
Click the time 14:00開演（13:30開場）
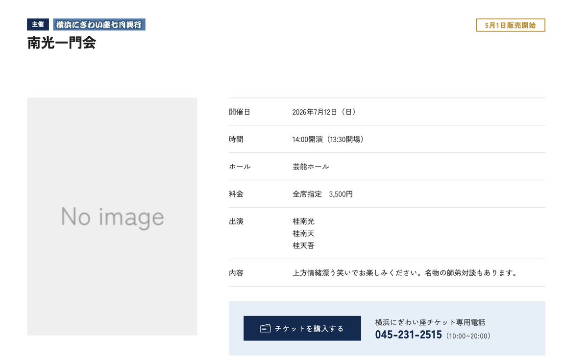(328, 139)
